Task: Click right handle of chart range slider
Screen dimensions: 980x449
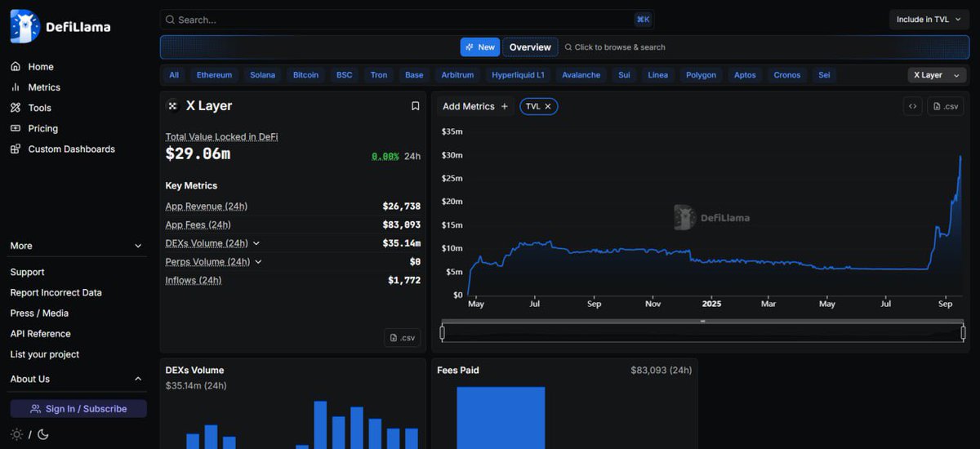Action: click(963, 332)
